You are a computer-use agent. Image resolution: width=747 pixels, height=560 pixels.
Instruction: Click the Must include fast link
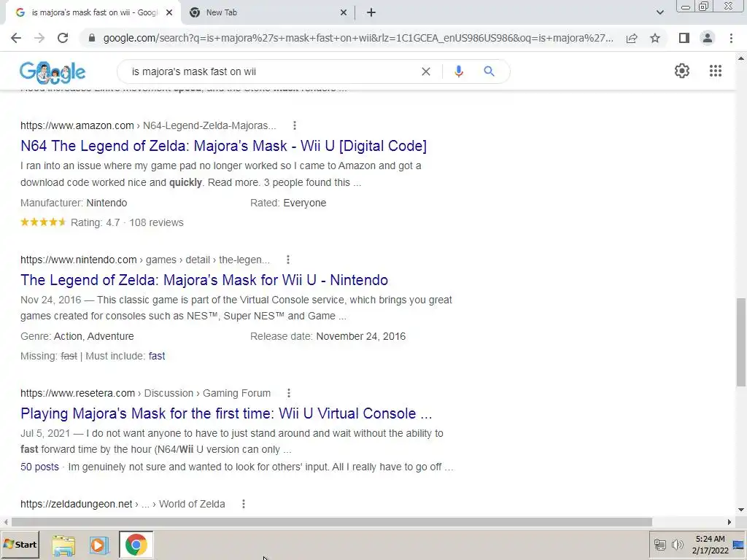[x=157, y=356]
